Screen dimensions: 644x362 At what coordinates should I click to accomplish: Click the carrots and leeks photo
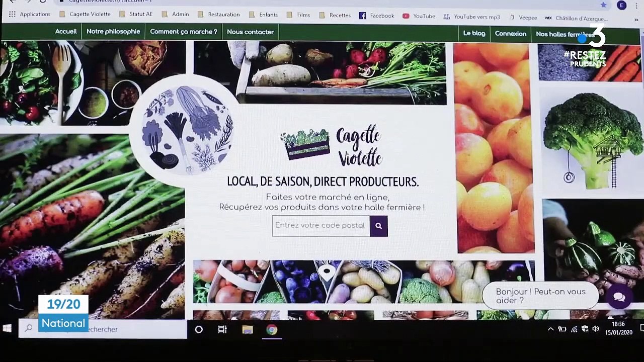pos(92,226)
